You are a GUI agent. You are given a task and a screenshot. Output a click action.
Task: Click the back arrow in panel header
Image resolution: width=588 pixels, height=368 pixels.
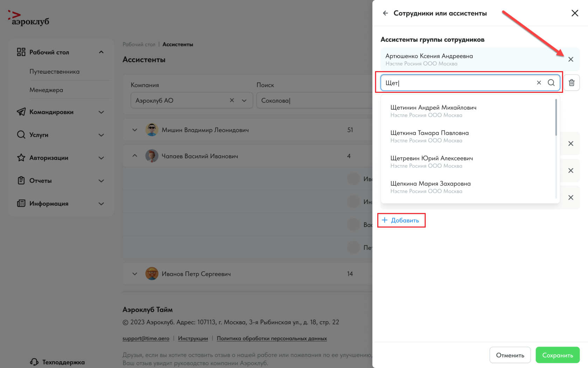385,13
